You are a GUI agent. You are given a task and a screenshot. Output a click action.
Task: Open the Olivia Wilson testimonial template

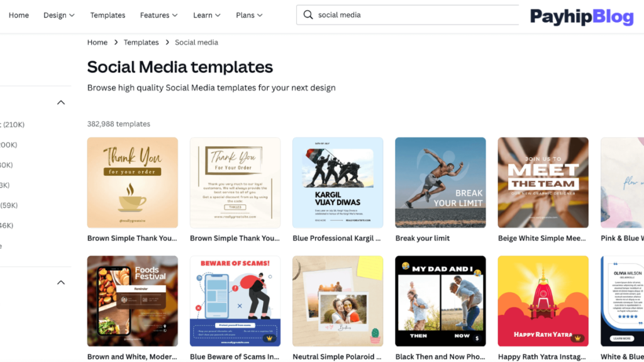click(x=622, y=301)
